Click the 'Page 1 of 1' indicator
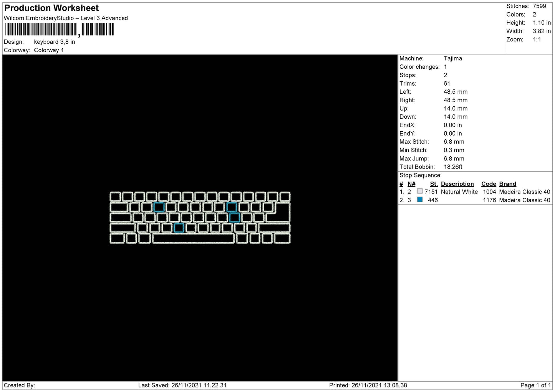Image resolution: width=555 pixels, height=392 pixels. click(x=535, y=385)
